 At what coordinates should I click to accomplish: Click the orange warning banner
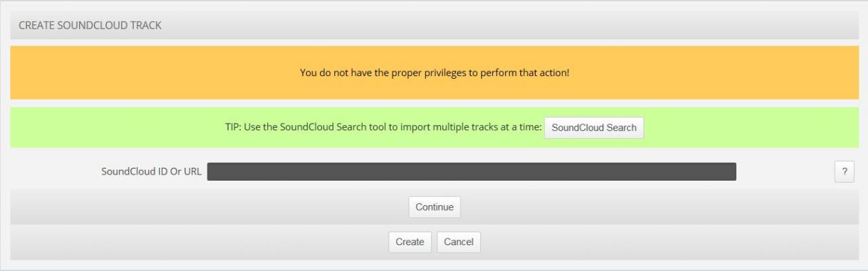435,73
